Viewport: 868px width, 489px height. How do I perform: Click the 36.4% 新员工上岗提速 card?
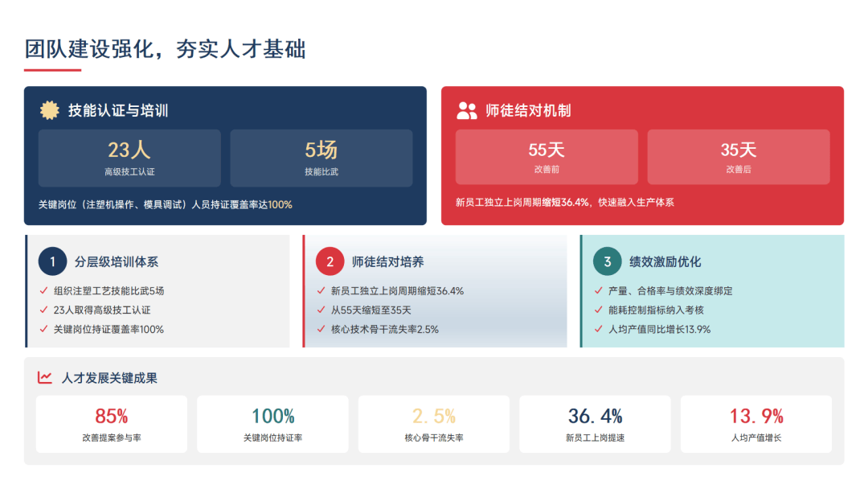point(595,425)
